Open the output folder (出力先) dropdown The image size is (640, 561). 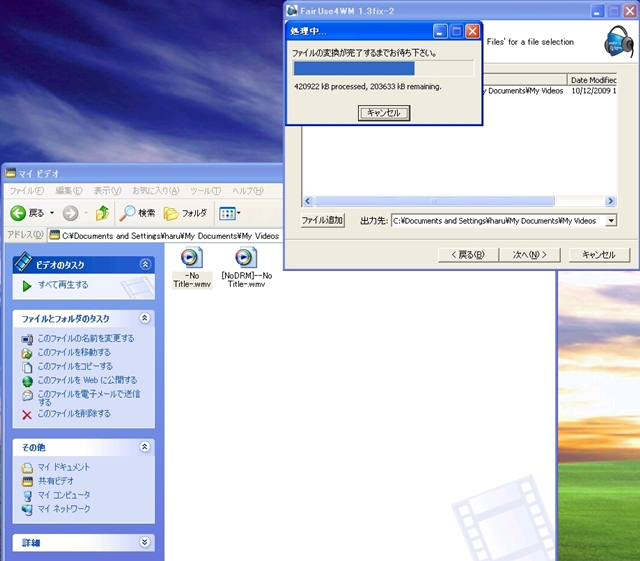611,220
